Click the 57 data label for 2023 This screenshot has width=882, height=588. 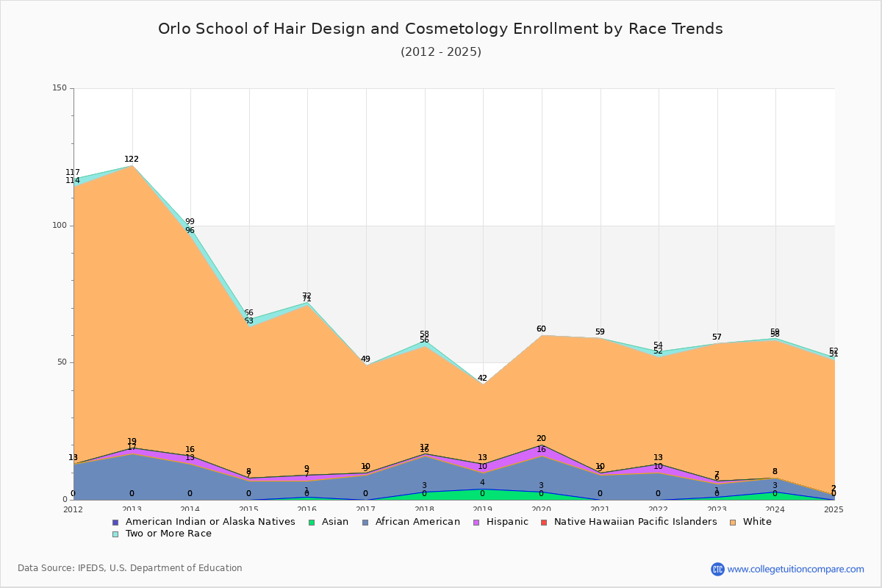(x=717, y=337)
